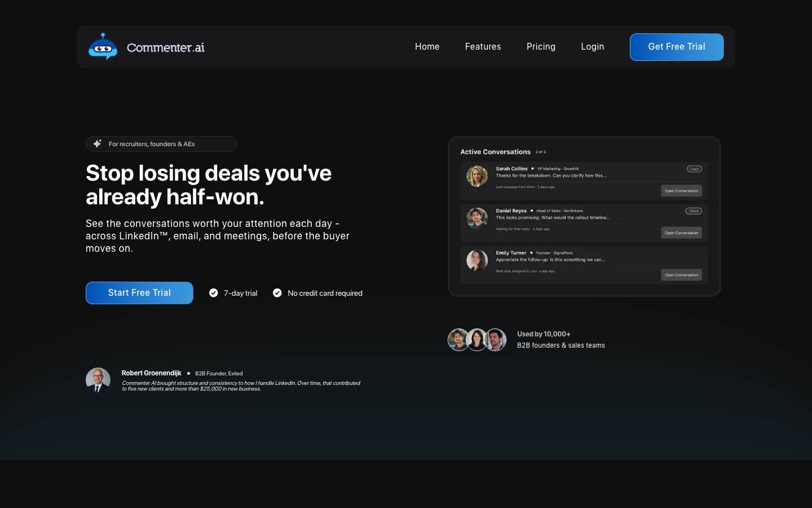
Task: Click the '3 of 3' conversation counter
Action: point(541,152)
